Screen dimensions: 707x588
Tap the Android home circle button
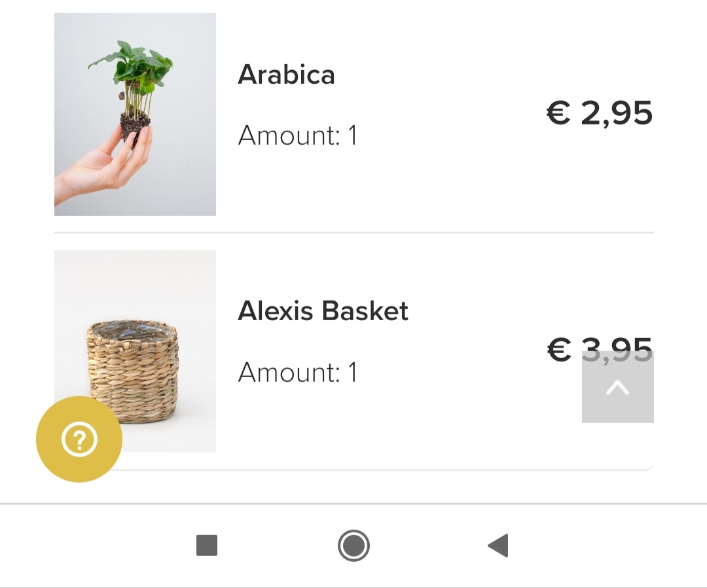(x=353, y=545)
